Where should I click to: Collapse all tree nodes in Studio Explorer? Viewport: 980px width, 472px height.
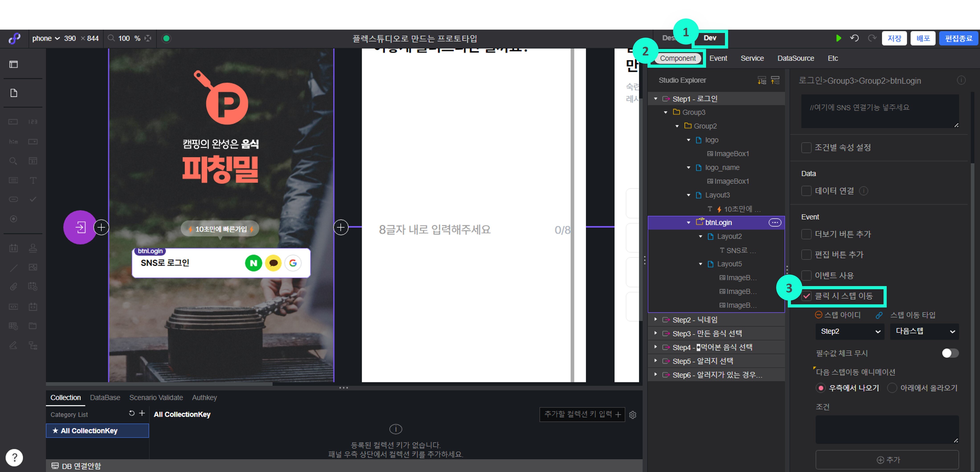click(x=775, y=80)
